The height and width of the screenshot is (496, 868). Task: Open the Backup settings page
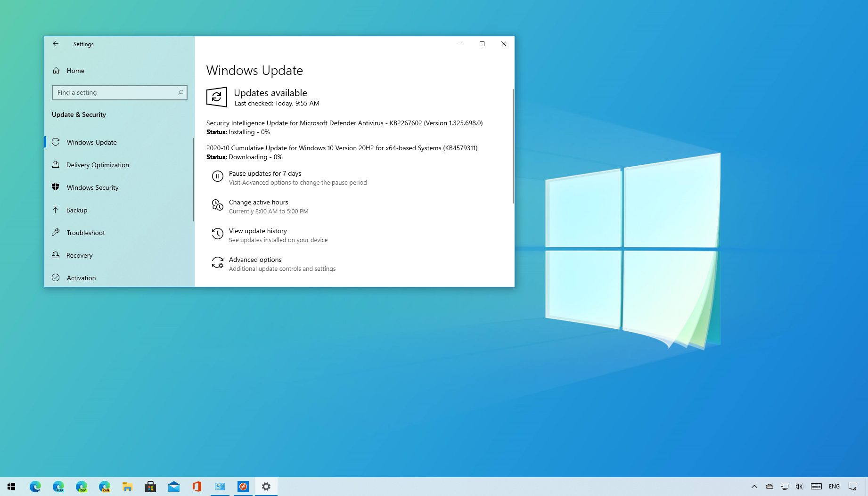[119, 210]
